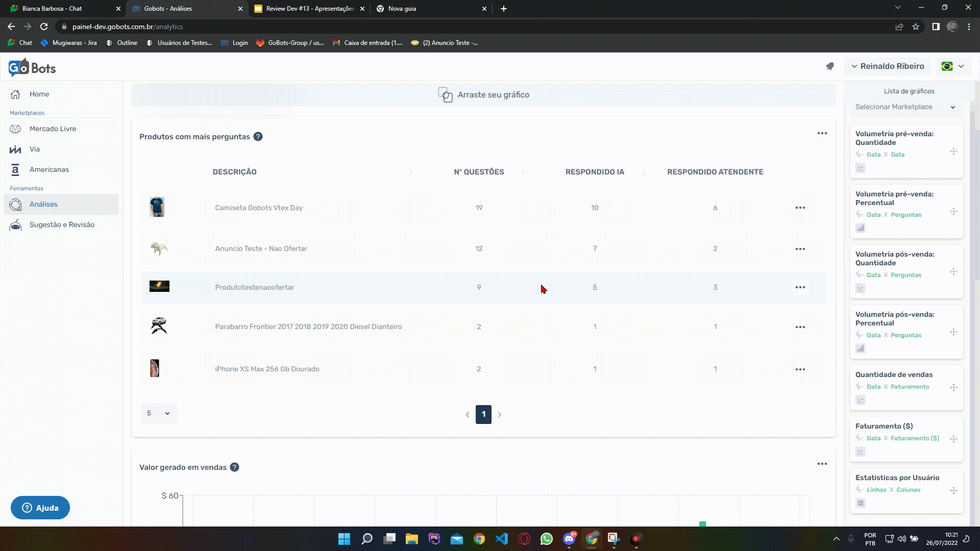Open Mercado Livre in sidebar
Screen dimensions: 980x551
pos(53,129)
